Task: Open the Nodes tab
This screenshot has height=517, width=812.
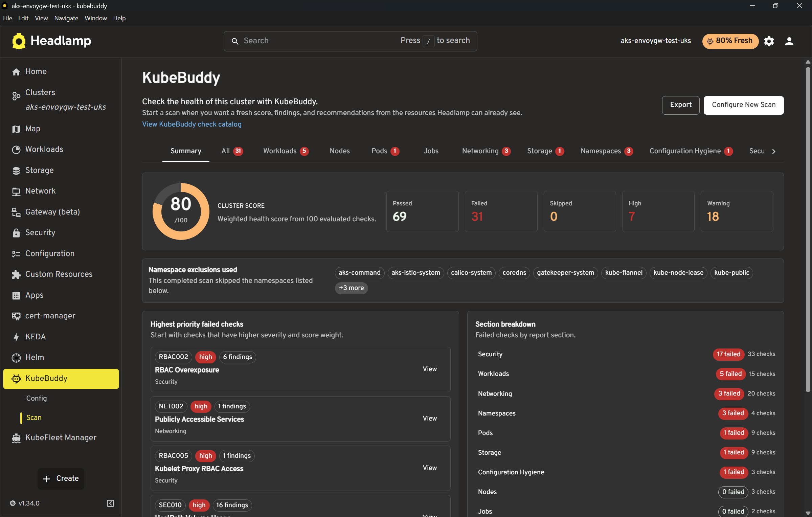Action: pos(340,151)
